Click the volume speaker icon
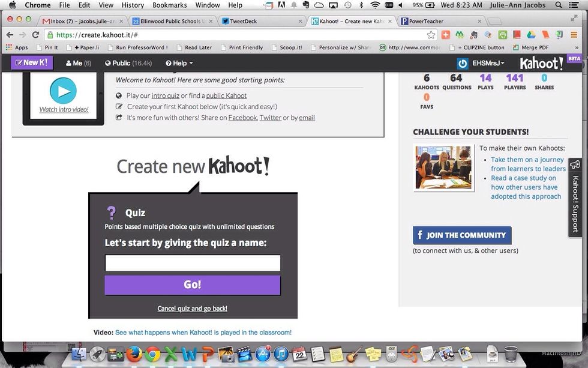 pos(401,5)
